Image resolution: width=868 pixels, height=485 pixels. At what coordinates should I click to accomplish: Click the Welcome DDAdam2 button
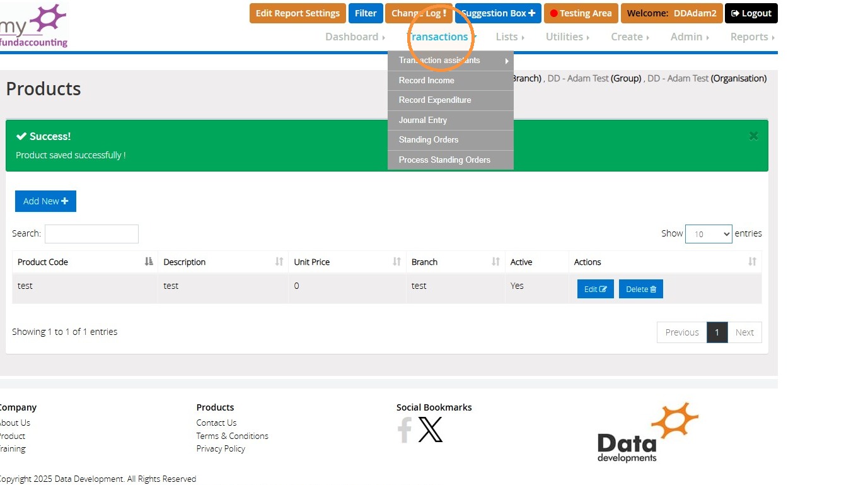[x=671, y=13]
